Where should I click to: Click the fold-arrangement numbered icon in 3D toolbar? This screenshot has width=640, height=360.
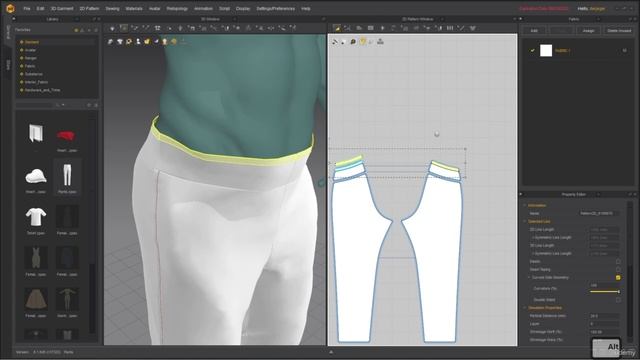158,28
